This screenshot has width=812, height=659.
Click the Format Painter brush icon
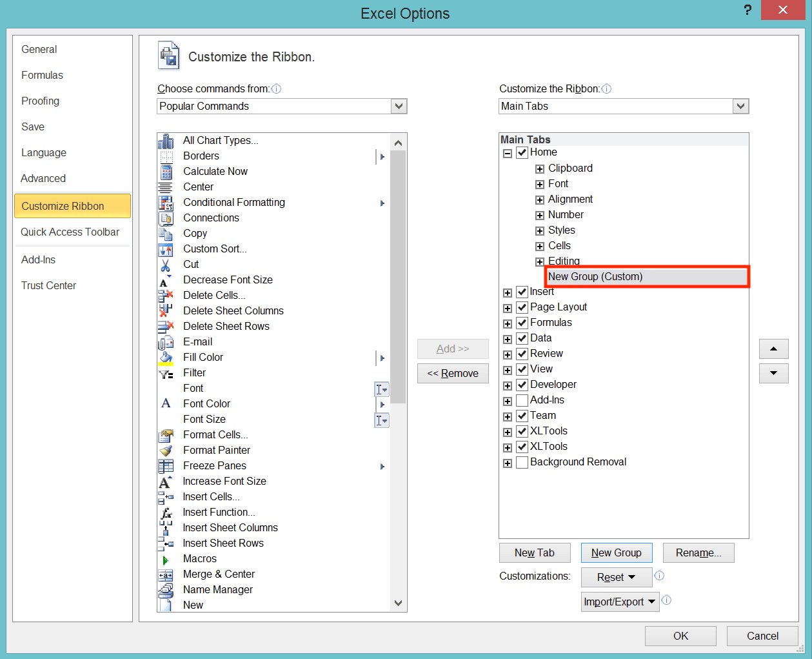[166, 451]
